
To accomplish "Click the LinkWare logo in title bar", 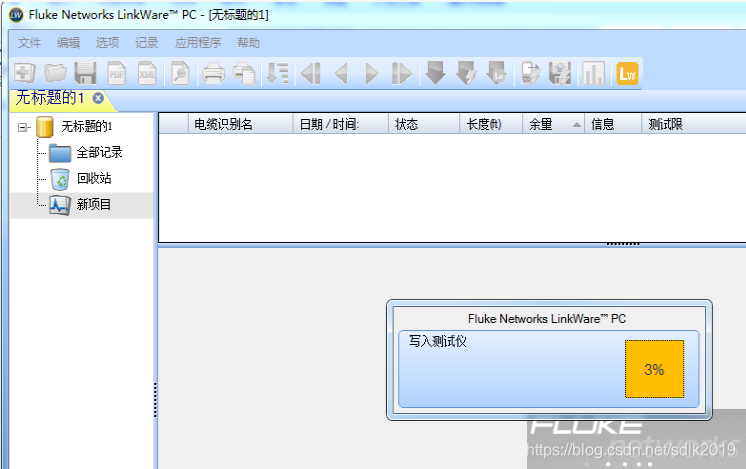I will (x=16, y=15).
